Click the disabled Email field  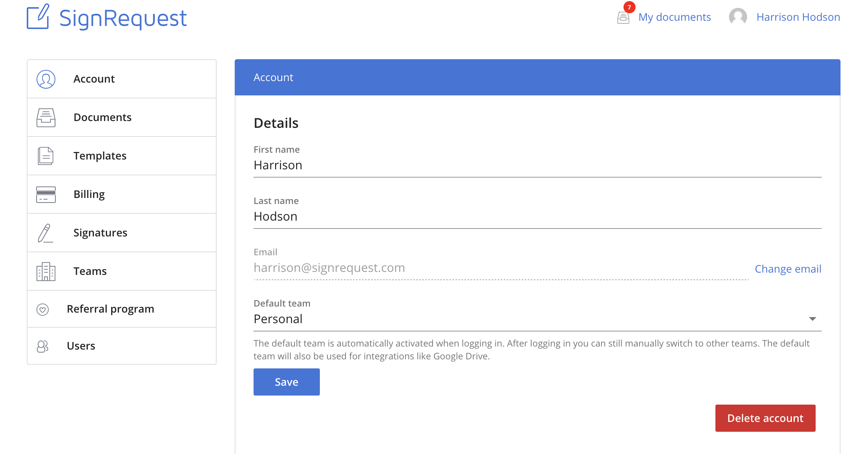click(x=501, y=268)
